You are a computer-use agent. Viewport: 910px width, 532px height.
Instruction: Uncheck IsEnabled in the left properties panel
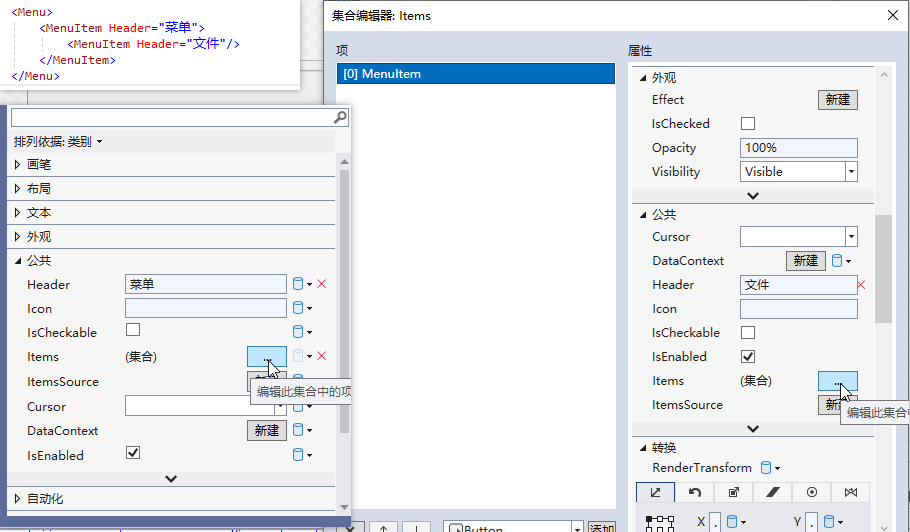coord(132,454)
